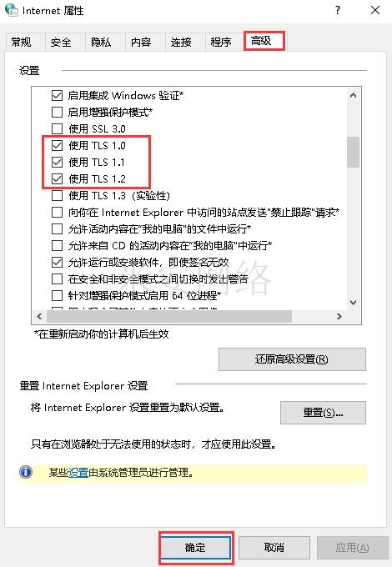The height and width of the screenshot is (567, 392).
Task: Click the settings list scroll up arrow
Action: (354, 95)
